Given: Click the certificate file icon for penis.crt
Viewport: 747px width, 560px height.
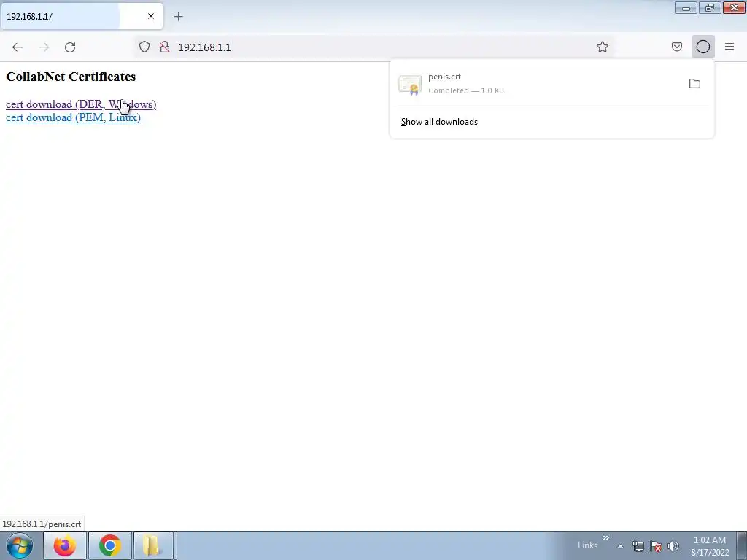Looking at the screenshot, I should tap(410, 85).
